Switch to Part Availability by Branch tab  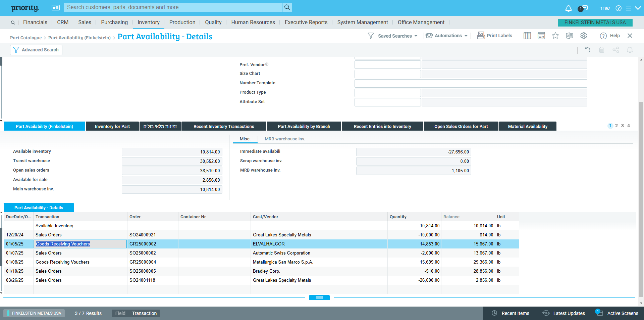point(304,126)
